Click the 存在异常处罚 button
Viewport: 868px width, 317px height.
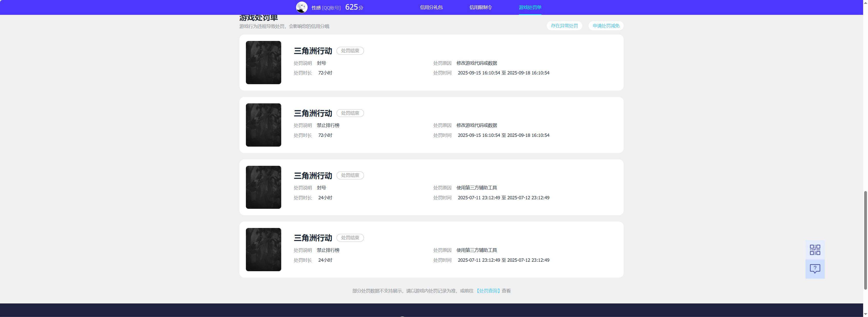coord(564,26)
